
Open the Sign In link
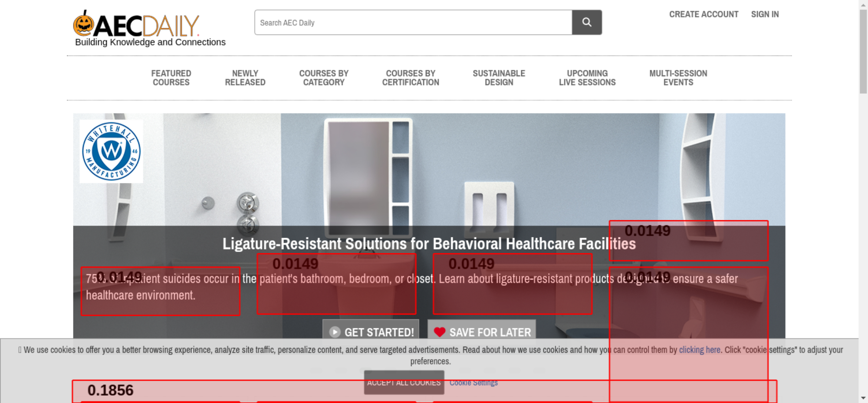(x=765, y=14)
